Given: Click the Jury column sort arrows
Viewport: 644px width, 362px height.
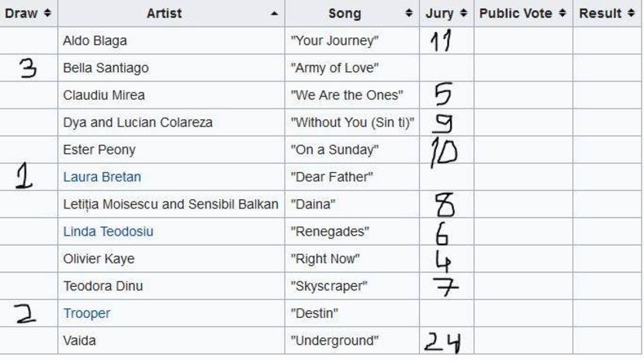Looking at the screenshot, I should 463,13.
